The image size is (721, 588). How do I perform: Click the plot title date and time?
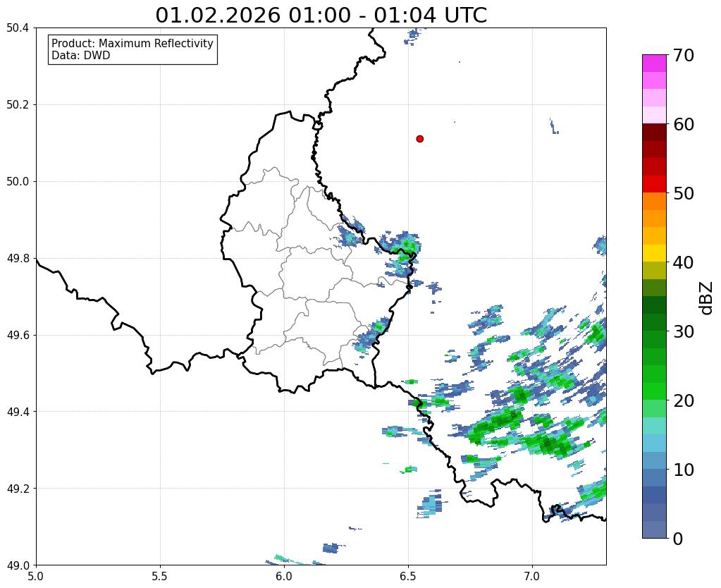pyautogui.click(x=321, y=16)
